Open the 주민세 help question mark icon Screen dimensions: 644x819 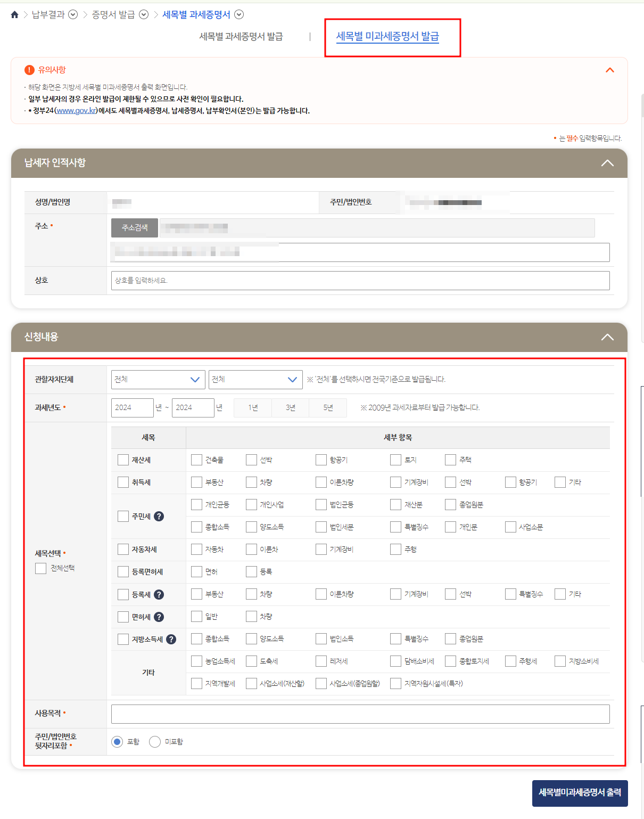(x=159, y=515)
